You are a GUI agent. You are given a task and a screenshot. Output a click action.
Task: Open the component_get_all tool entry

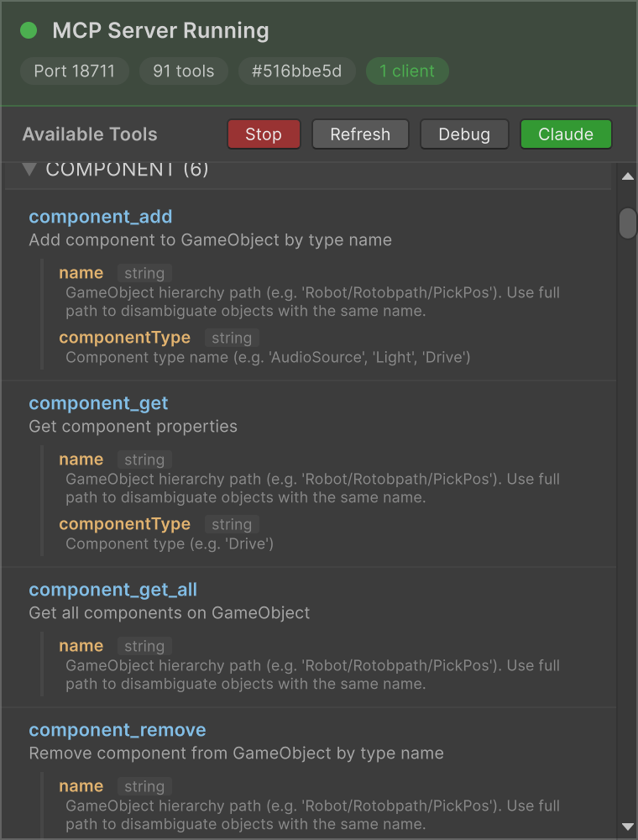pyautogui.click(x=113, y=590)
